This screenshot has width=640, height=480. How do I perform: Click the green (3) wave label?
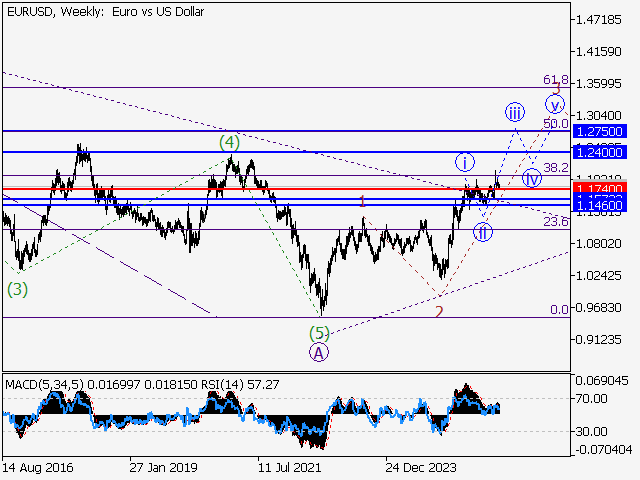[17, 289]
